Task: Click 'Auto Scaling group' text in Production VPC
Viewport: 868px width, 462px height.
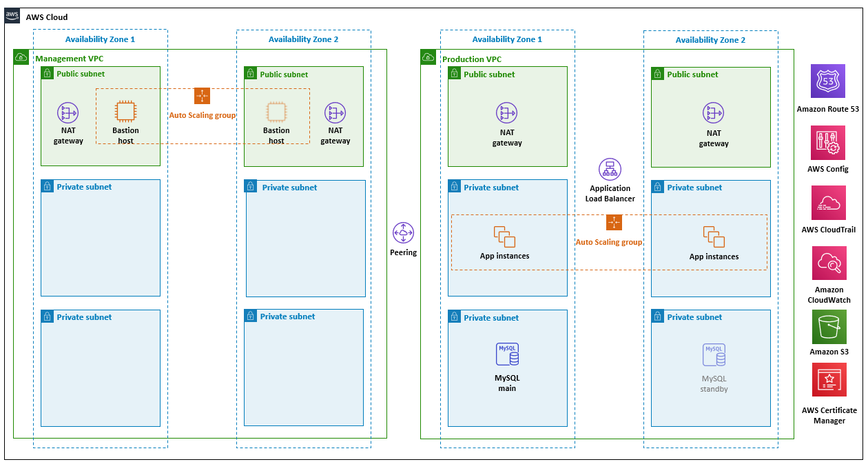Action: [x=609, y=242]
